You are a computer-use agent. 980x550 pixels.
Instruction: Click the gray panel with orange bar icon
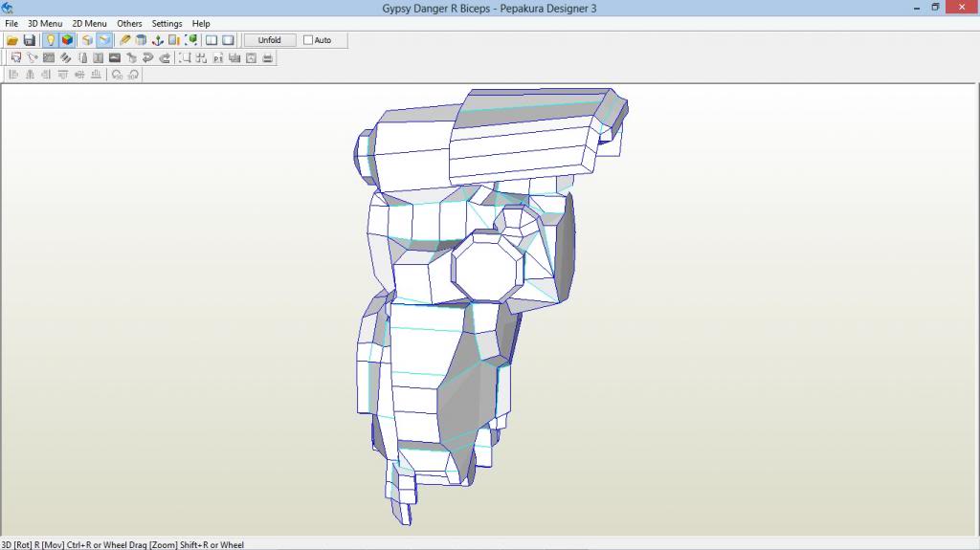click(x=174, y=40)
